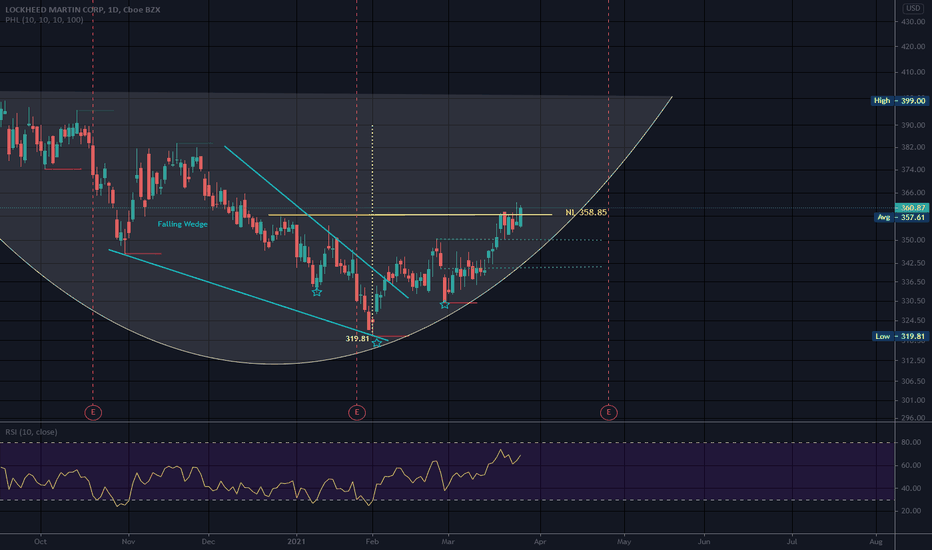Click the Aug label on the time axis
This screenshot has height=550, width=932.
click(x=876, y=542)
